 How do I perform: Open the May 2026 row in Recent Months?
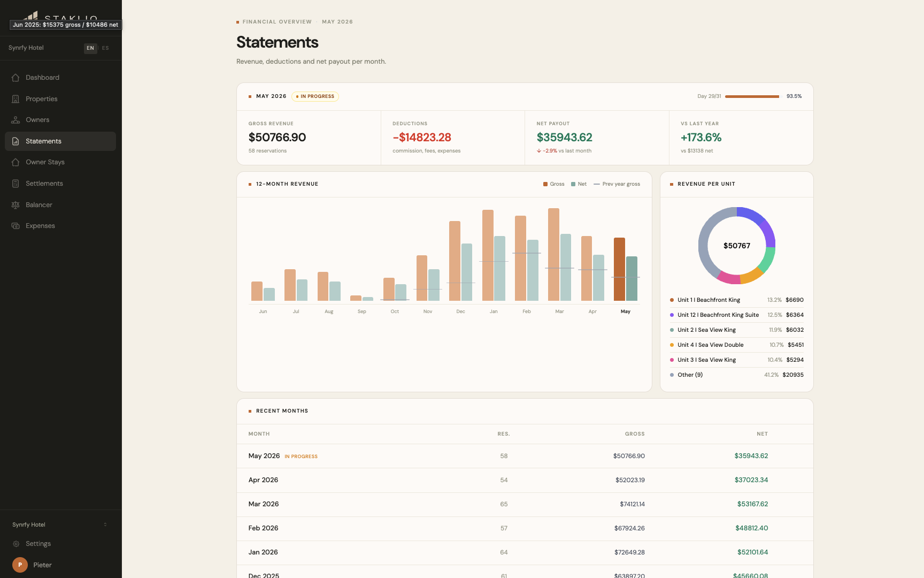click(x=525, y=456)
